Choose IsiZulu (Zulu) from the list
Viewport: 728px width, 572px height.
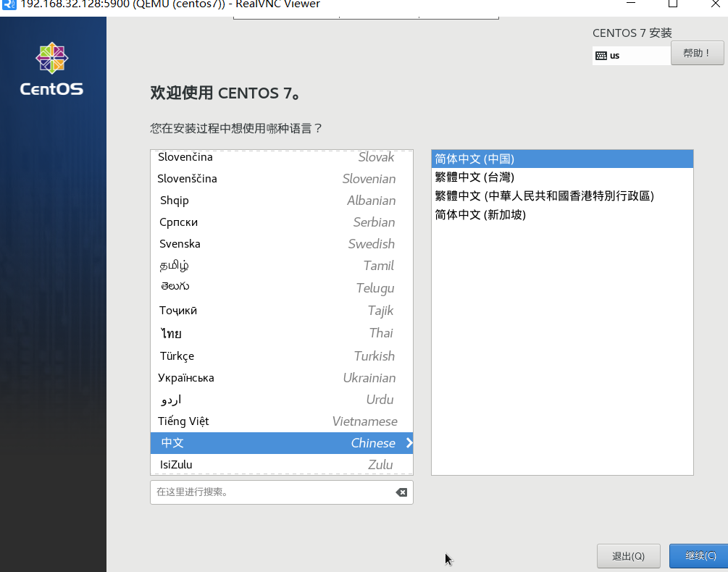281,464
